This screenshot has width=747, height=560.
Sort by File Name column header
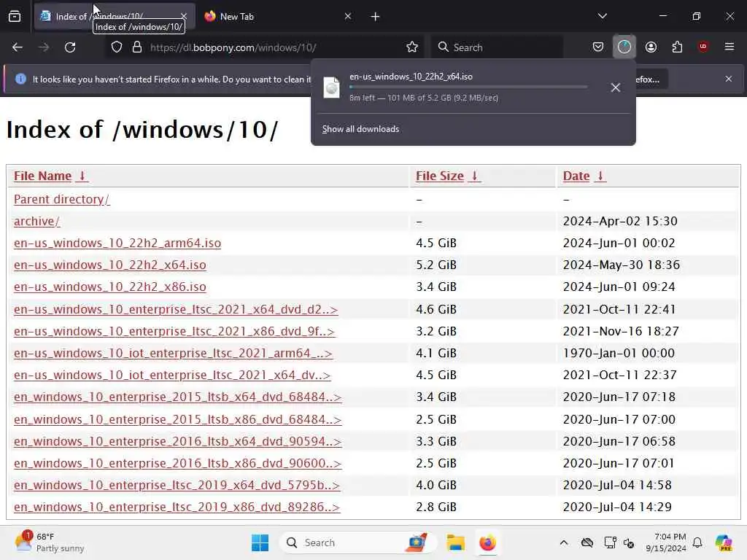pyautogui.click(x=50, y=176)
